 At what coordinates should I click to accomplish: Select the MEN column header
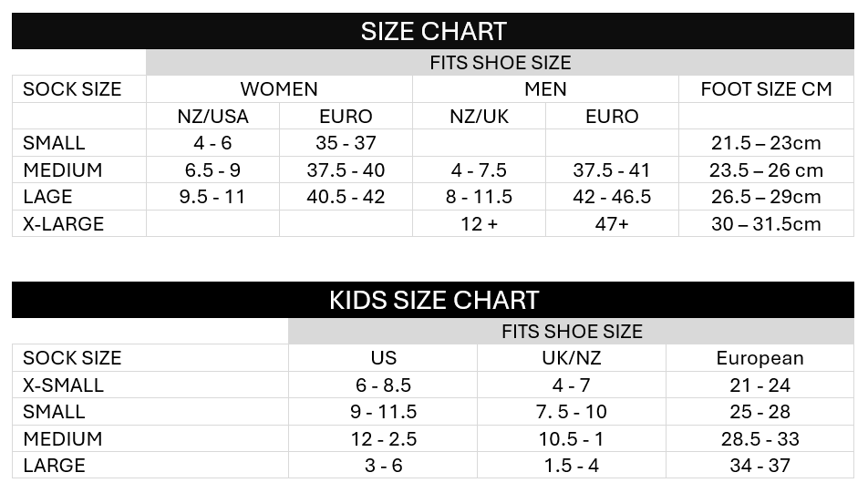(x=545, y=89)
